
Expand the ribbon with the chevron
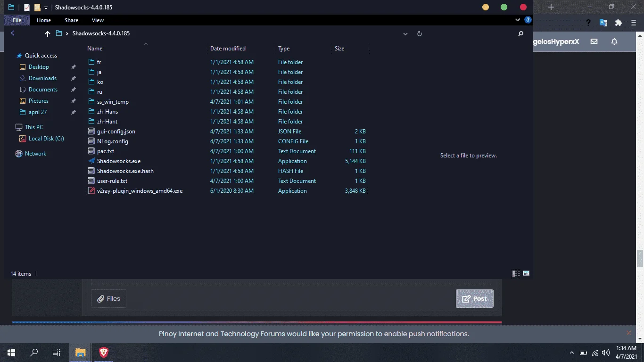point(518,20)
